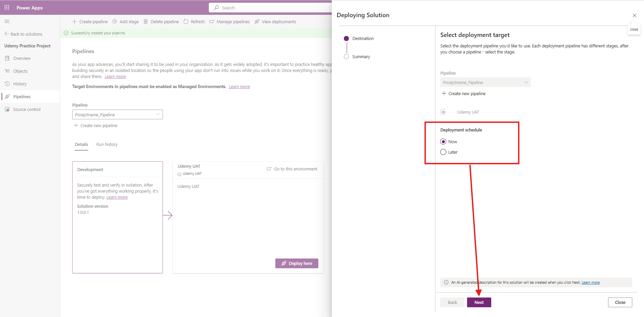Viewport: 644px width, 317px height.
Task: Click the Close button at panel bottom
Action: [x=620, y=302]
